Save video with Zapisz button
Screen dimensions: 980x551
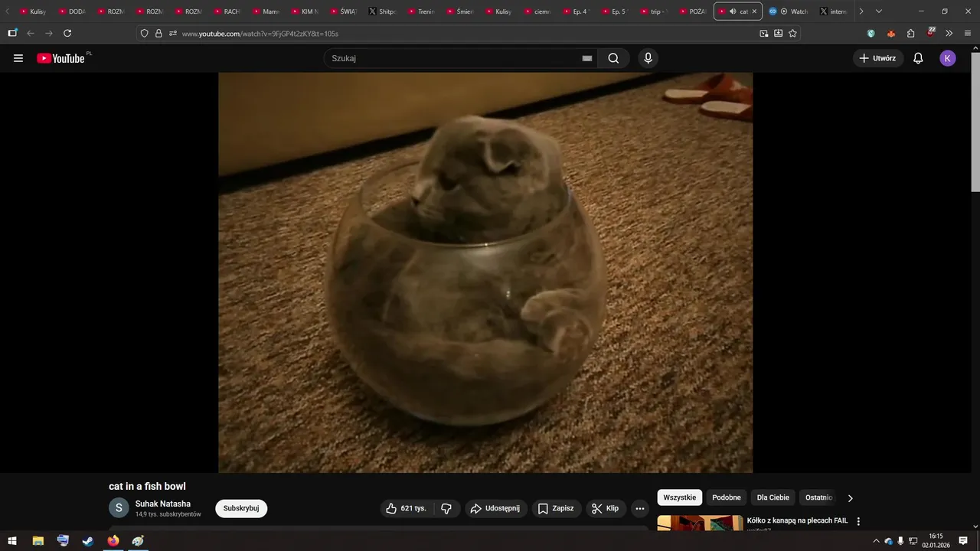(x=556, y=508)
